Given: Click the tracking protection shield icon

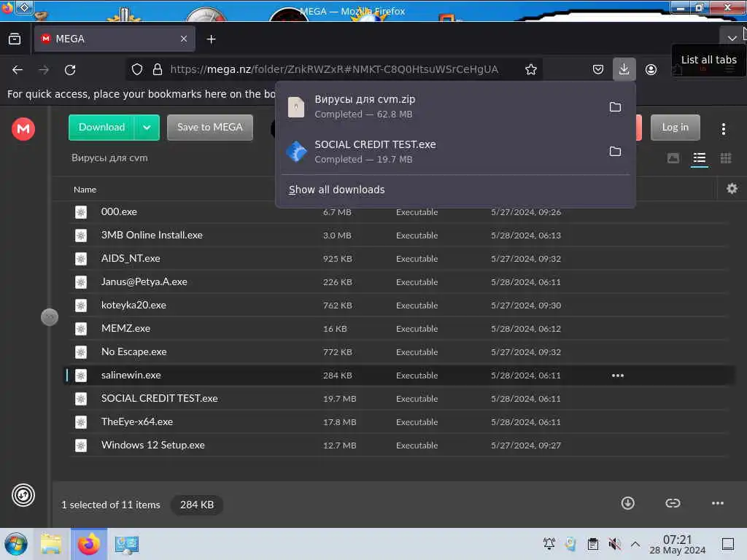Looking at the screenshot, I should click(137, 69).
